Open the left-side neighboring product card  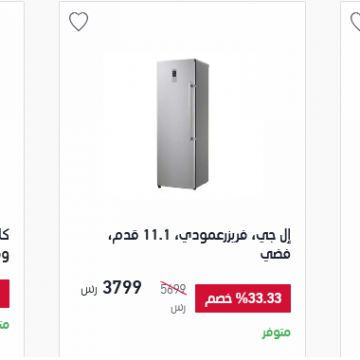(12, 180)
